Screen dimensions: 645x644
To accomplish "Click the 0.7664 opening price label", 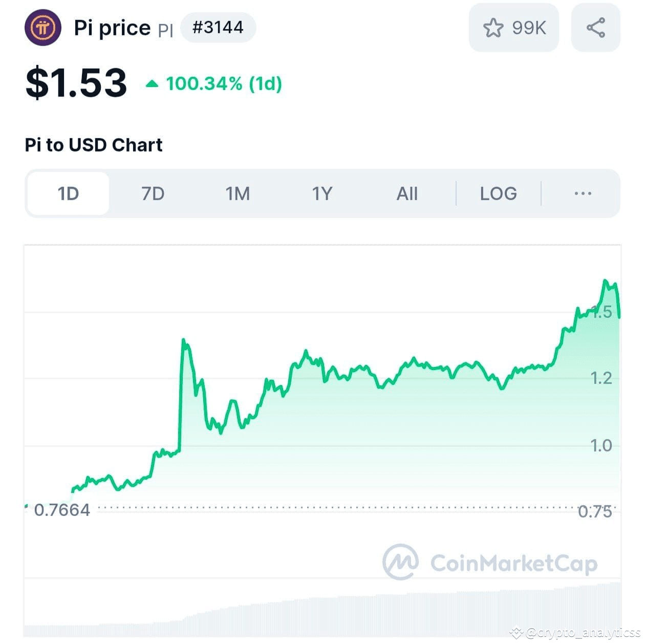I will (62, 510).
